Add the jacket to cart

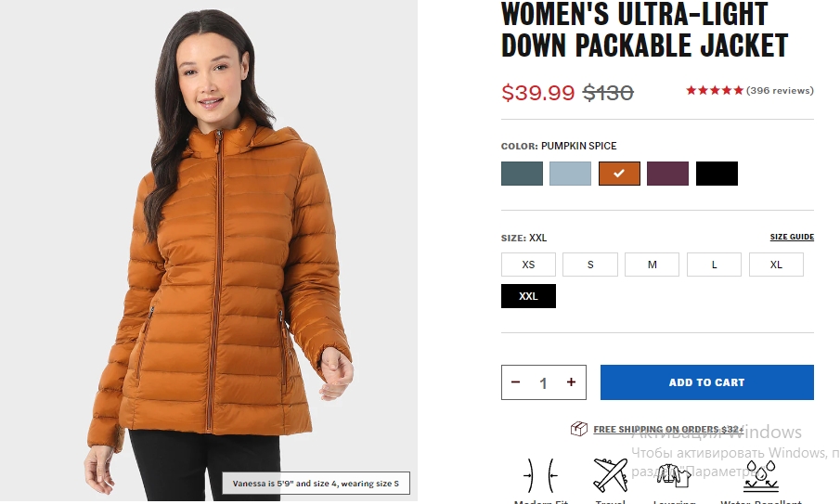[707, 382]
